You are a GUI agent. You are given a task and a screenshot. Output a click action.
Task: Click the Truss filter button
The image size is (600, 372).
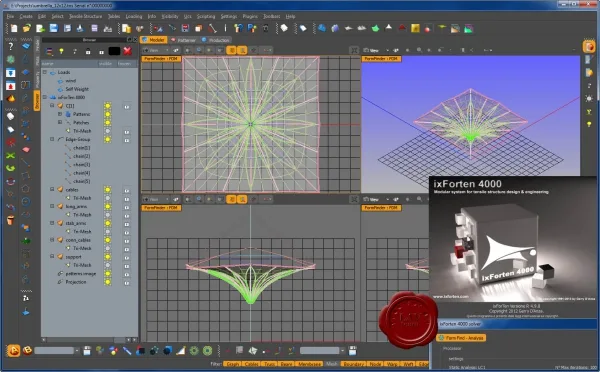pos(269,364)
